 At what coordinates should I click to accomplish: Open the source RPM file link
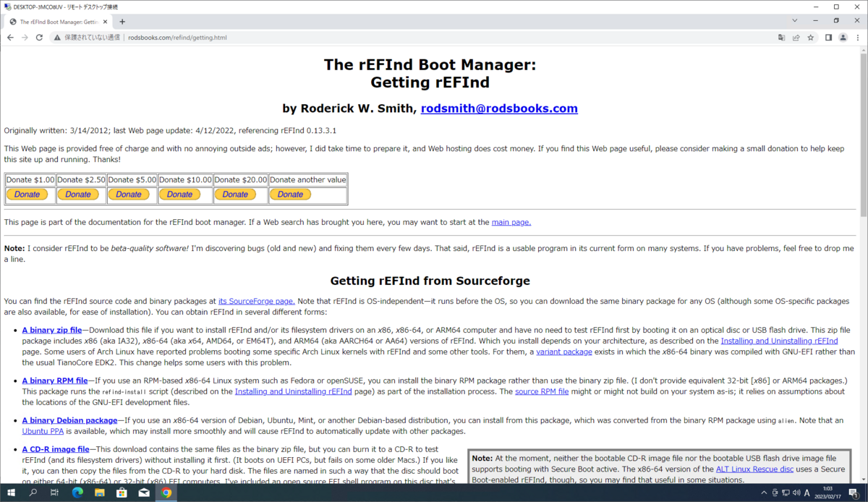pos(542,391)
